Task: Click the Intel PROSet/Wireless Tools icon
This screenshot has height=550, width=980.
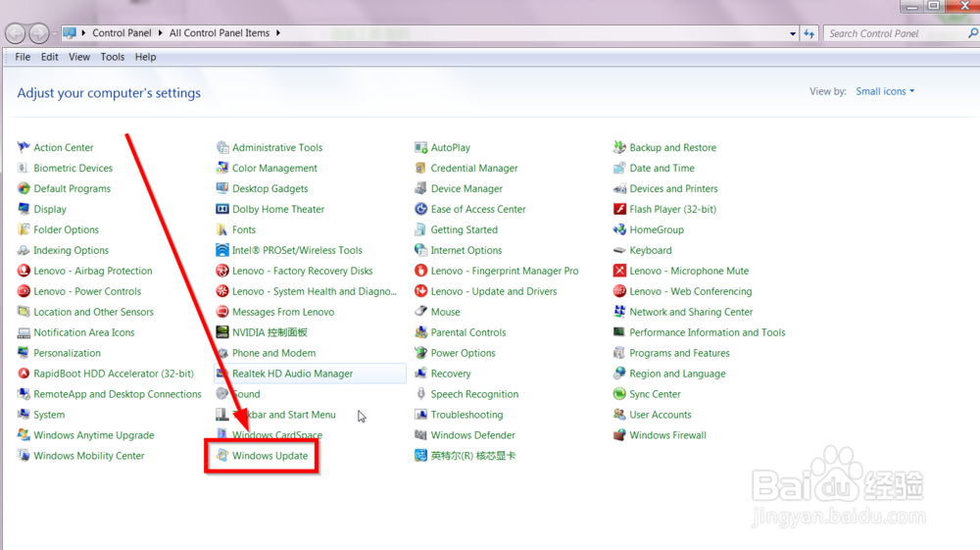Action: click(222, 250)
